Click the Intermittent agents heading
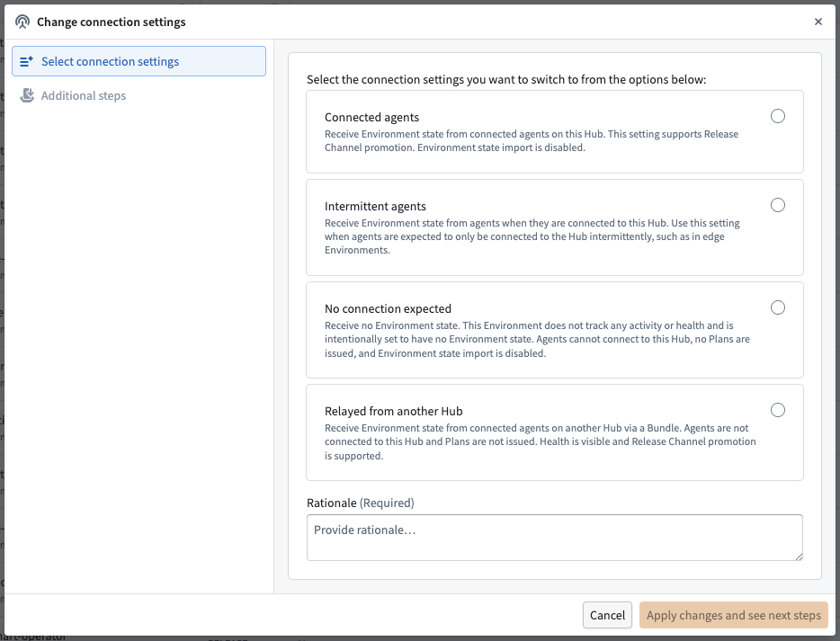 (376, 206)
